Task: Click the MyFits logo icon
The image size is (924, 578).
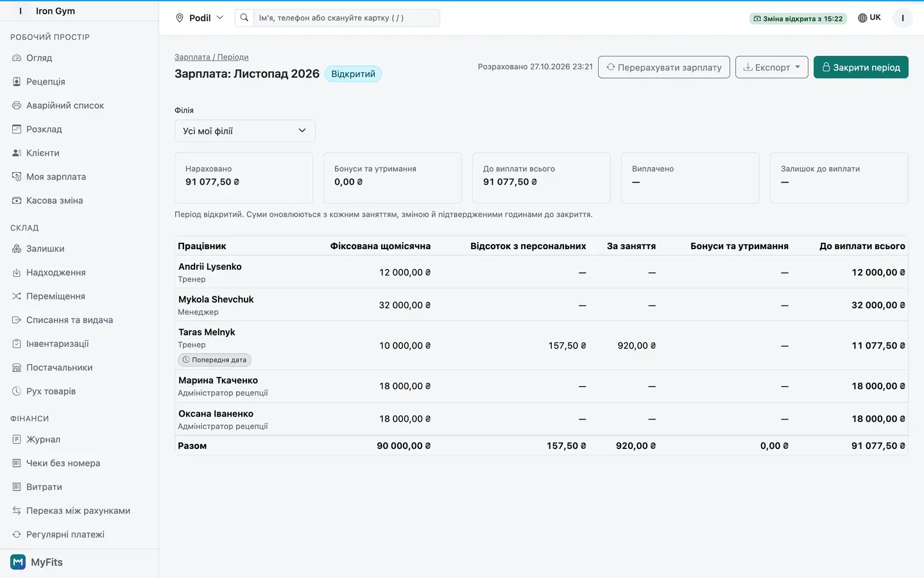Action: point(18,562)
